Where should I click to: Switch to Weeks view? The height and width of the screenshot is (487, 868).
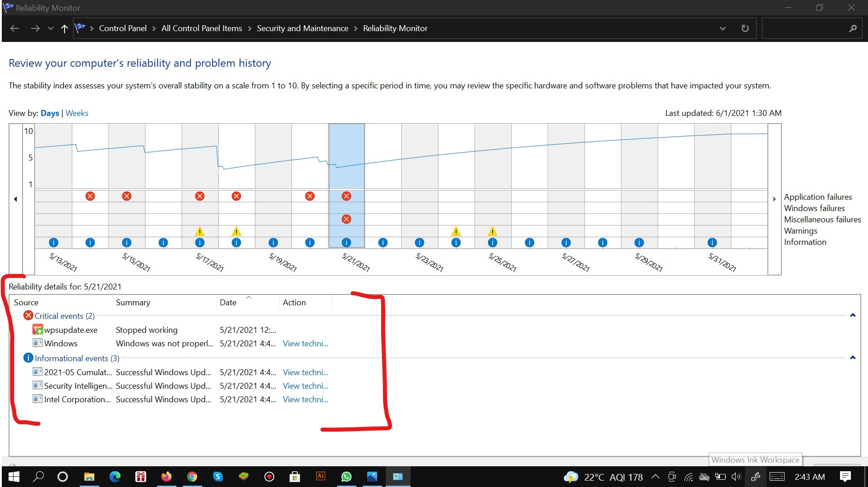tap(76, 113)
